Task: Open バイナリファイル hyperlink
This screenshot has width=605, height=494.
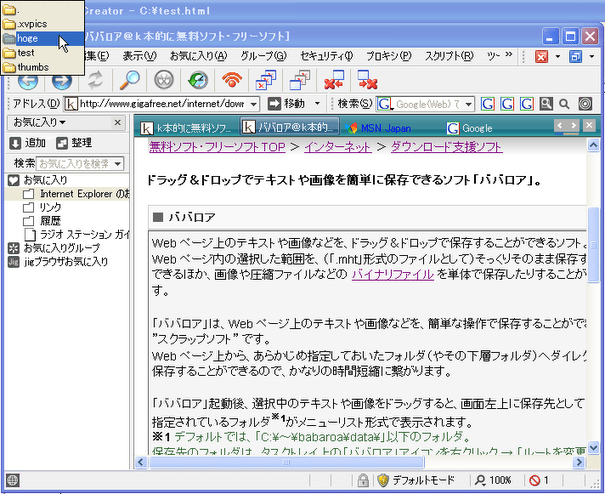Action: point(393,274)
